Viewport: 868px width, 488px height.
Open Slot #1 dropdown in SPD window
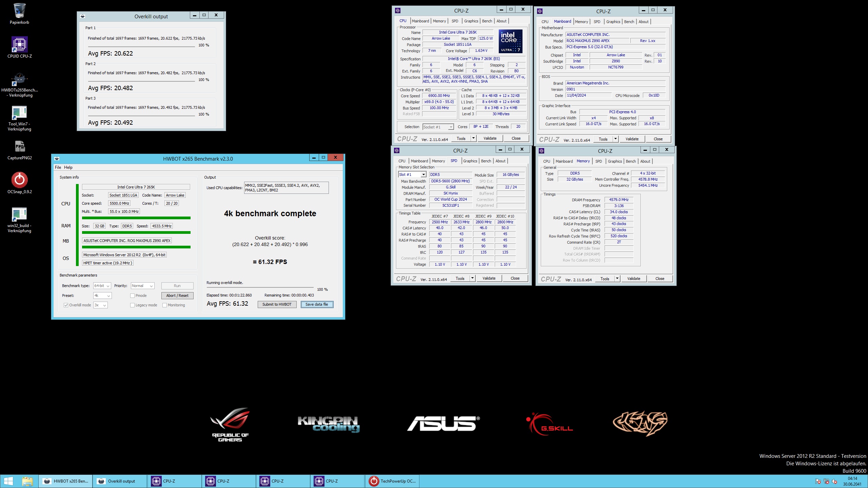412,175
